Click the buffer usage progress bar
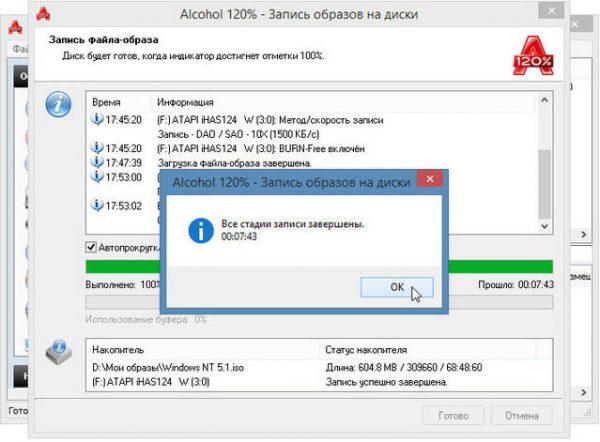Image resolution: width=600 pixels, height=442 pixels. pyautogui.click(x=319, y=302)
